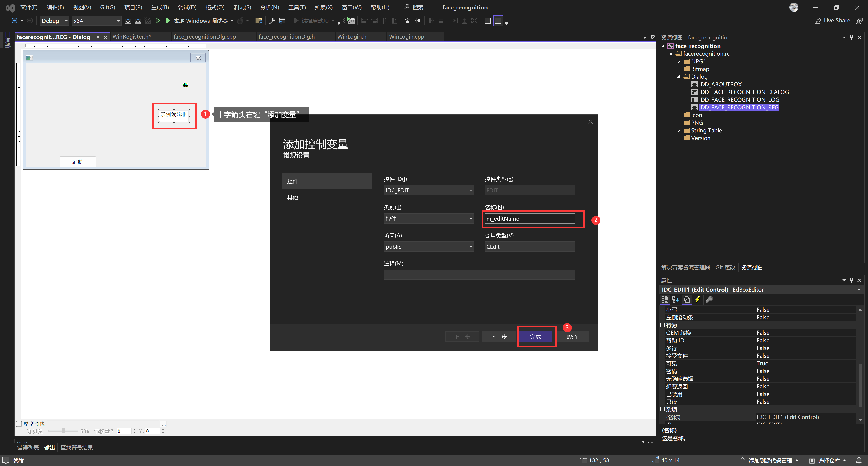Image resolution: width=868 pixels, height=466 pixels.
Task: Expand the Bitmap resource folder
Action: (679, 69)
